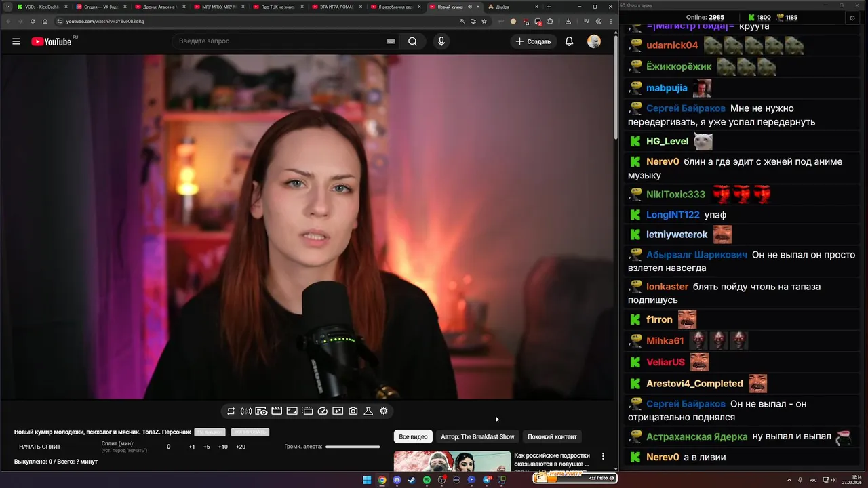Viewport: 868px width, 488px height.
Task: Open the system tray hidden icons chevron
Action: pyautogui.click(x=789, y=480)
